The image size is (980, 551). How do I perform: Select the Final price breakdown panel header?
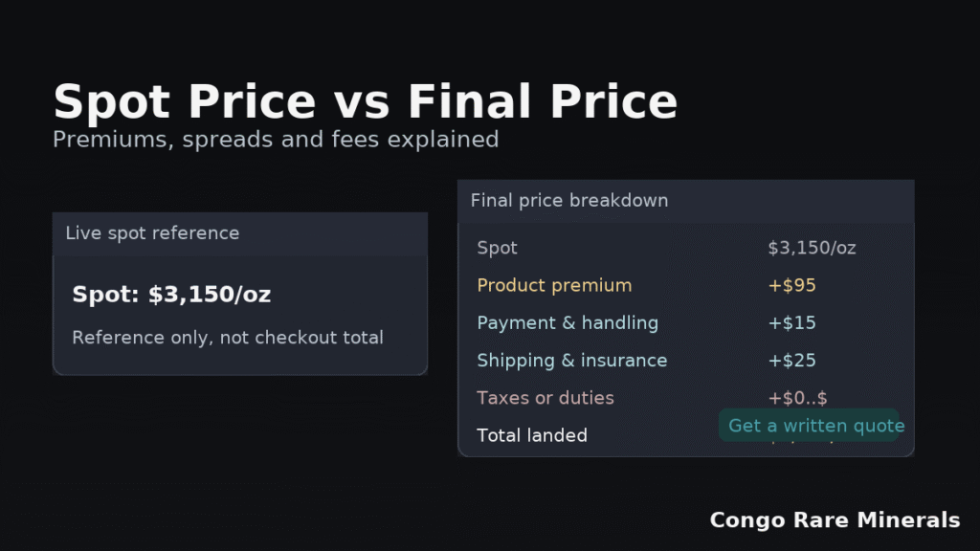569,201
